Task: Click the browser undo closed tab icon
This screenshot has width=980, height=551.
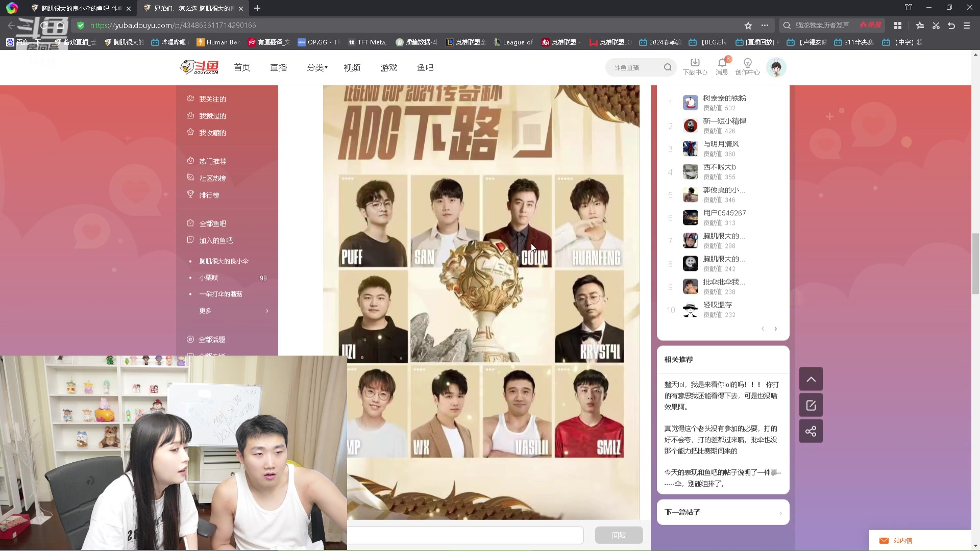Action: (x=951, y=26)
